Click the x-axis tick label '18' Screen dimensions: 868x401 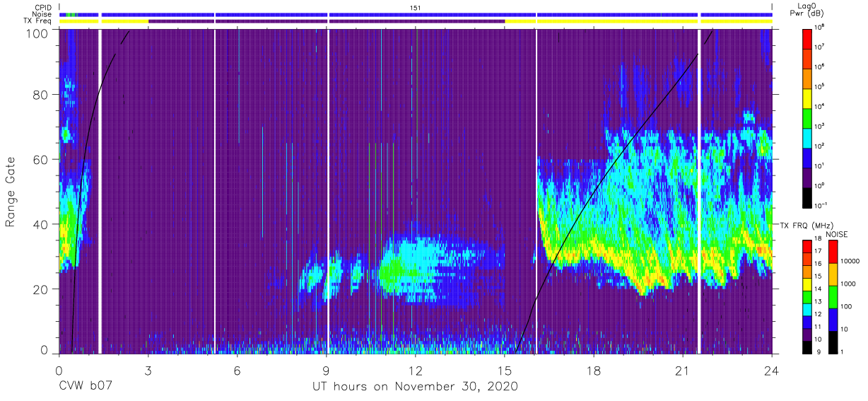[594, 369]
